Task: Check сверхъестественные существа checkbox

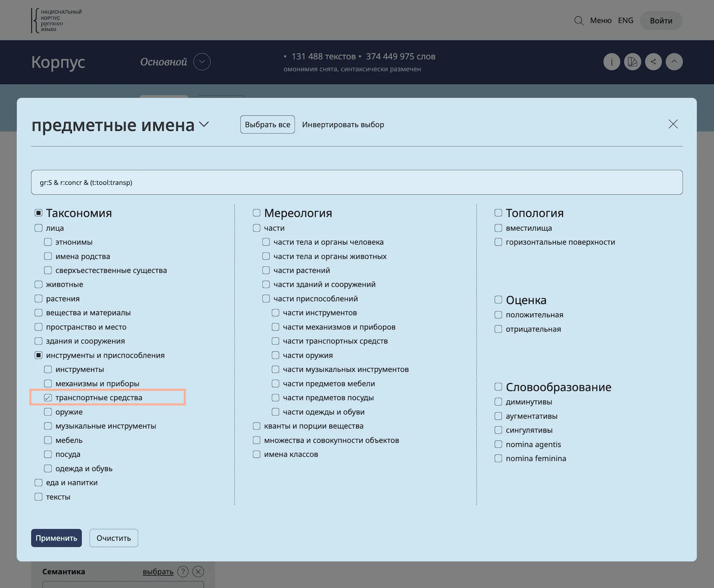Action: pos(48,270)
